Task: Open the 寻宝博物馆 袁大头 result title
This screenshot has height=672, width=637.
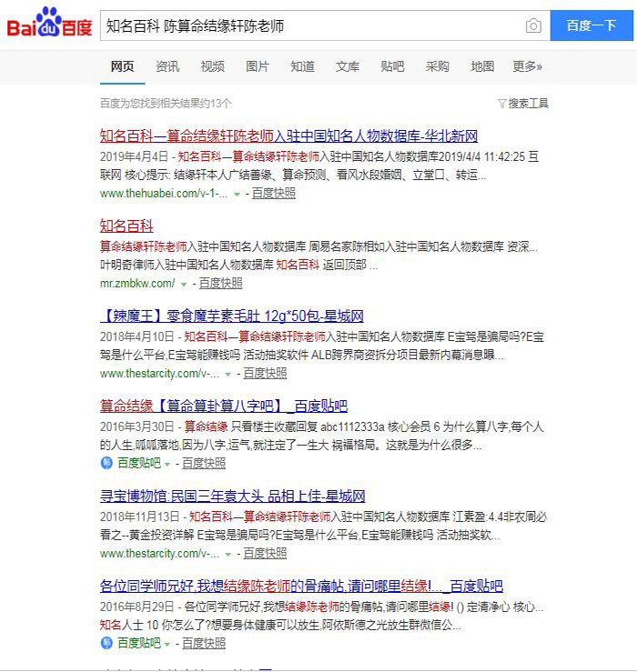Action: (x=232, y=496)
